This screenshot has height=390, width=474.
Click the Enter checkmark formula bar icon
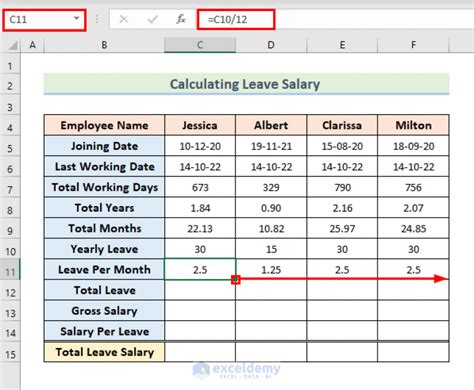[152, 19]
